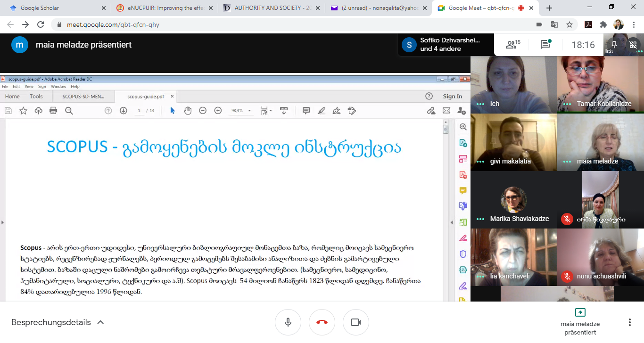Open page fit options dropdown arrow
644x343 pixels.
tap(271, 111)
